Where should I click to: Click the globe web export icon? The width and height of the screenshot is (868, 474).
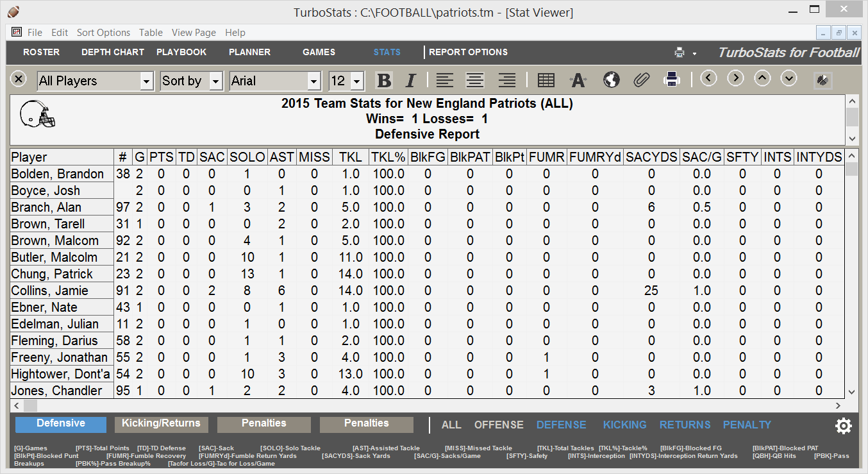click(612, 80)
